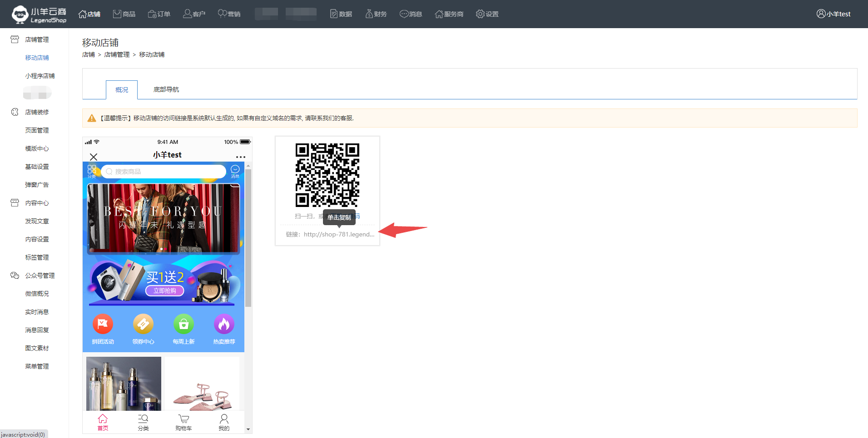This screenshot has height=438, width=868.
Task: Click the 拼团活动 group-buy icon
Action: coord(103,324)
